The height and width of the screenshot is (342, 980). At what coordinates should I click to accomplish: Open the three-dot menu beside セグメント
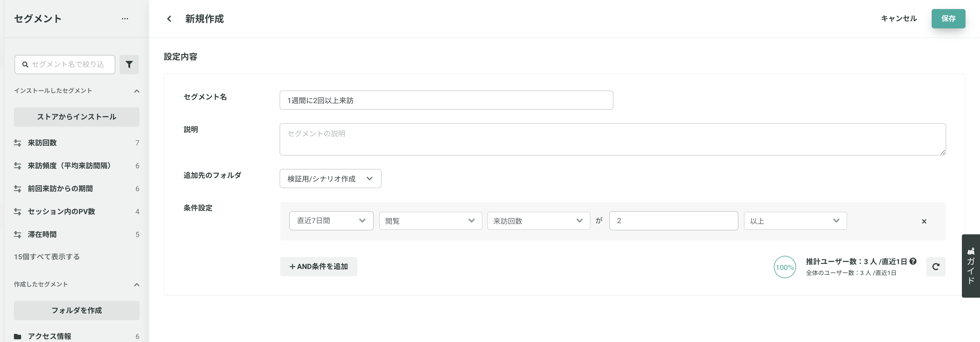125,19
